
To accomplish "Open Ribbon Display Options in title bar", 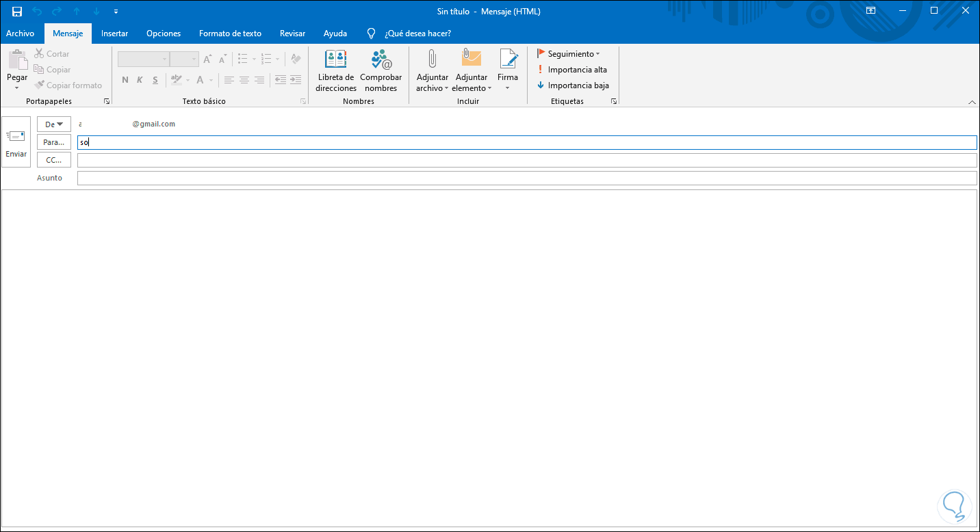I will (871, 11).
